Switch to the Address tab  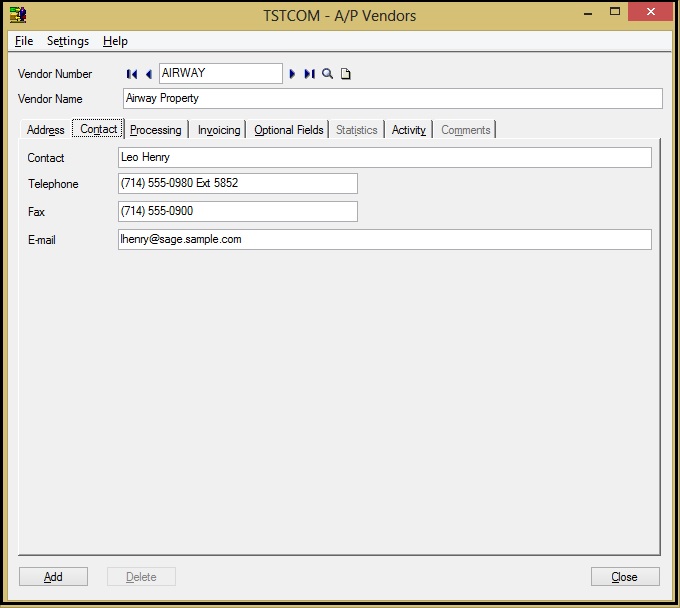click(x=45, y=130)
